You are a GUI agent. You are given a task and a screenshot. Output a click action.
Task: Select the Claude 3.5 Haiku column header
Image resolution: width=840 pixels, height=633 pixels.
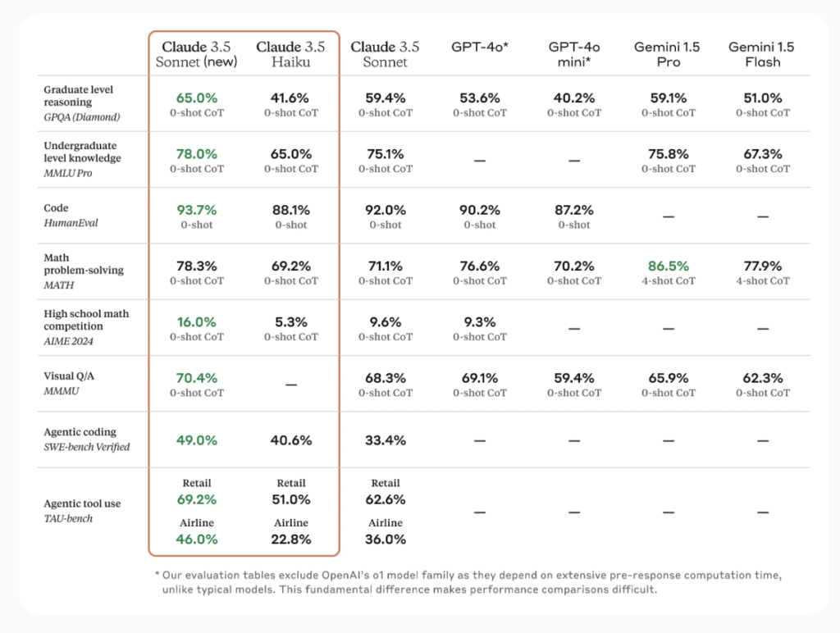coord(290,54)
